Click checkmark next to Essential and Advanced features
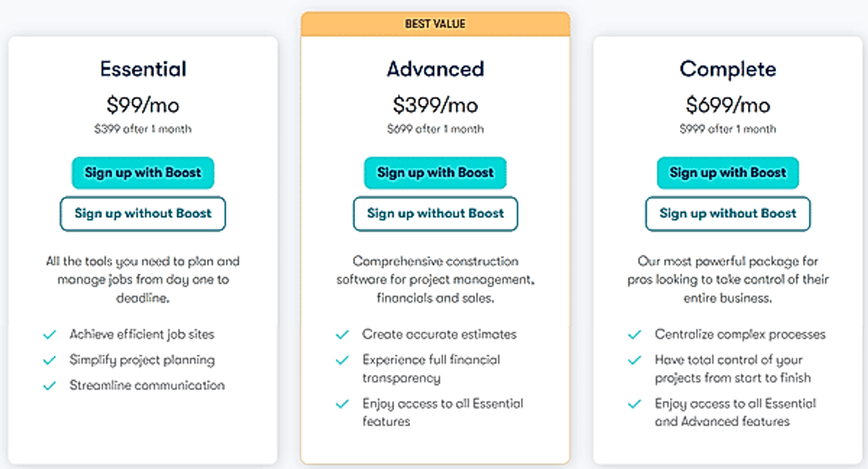The image size is (868, 469). 635,404
